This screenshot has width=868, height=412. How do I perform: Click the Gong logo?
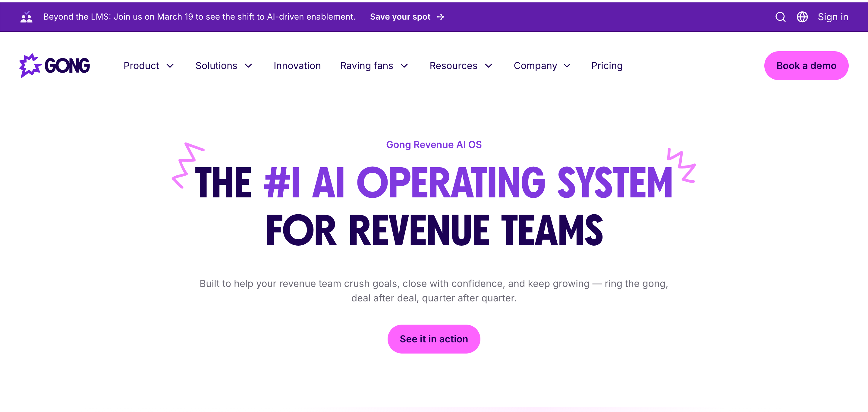(55, 65)
